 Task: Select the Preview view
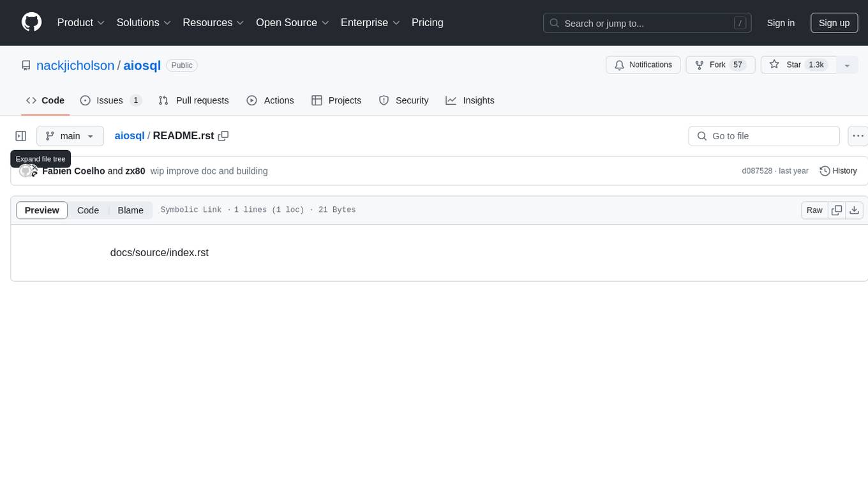coord(42,210)
